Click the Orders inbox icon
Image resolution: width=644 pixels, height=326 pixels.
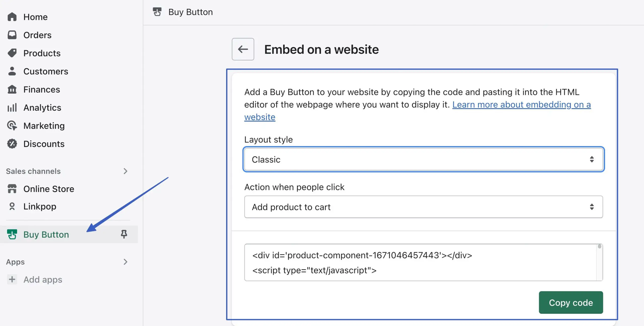coord(12,35)
